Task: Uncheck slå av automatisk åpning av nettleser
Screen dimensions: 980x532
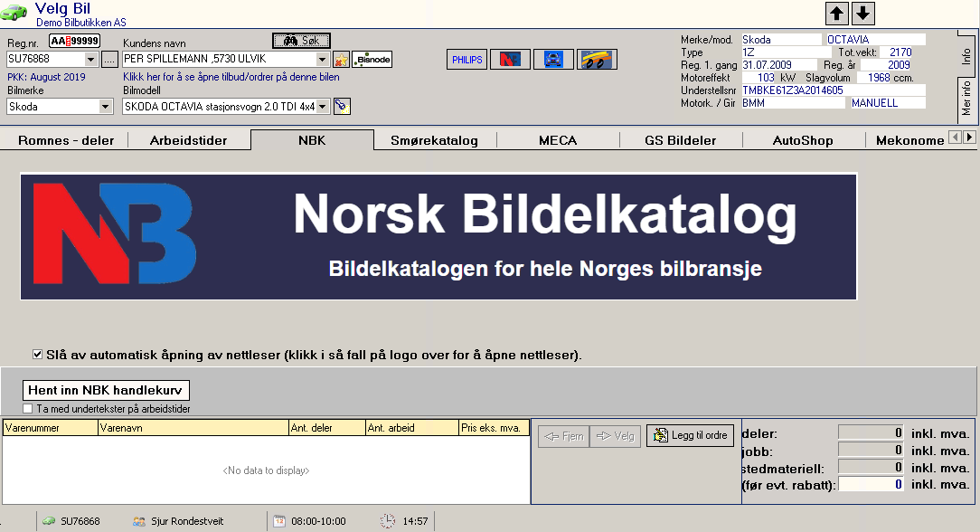Action: pyautogui.click(x=38, y=355)
